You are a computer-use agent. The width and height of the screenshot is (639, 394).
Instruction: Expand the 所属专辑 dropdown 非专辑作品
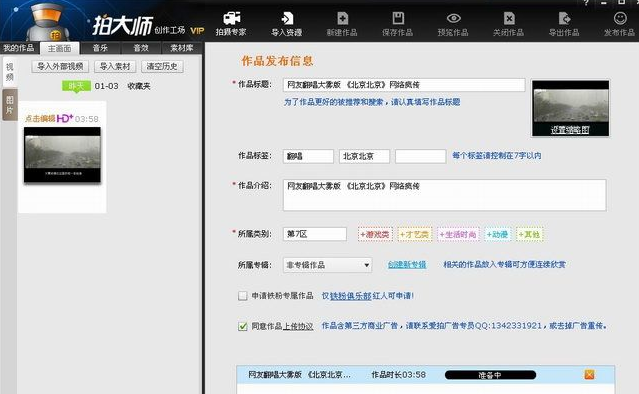[327, 265]
